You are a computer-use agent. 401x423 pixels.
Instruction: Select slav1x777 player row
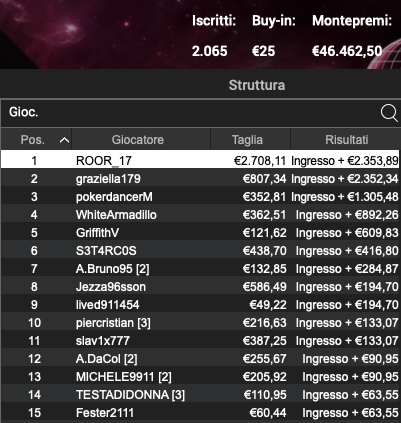pos(200,341)
